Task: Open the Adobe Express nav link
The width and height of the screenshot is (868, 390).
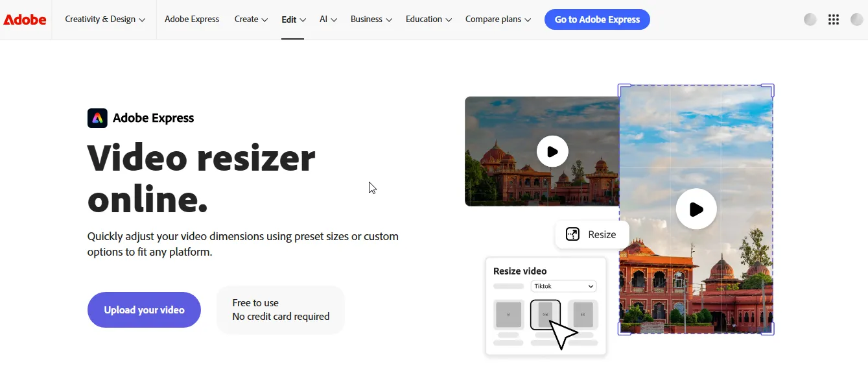Action: coord(192,19)
